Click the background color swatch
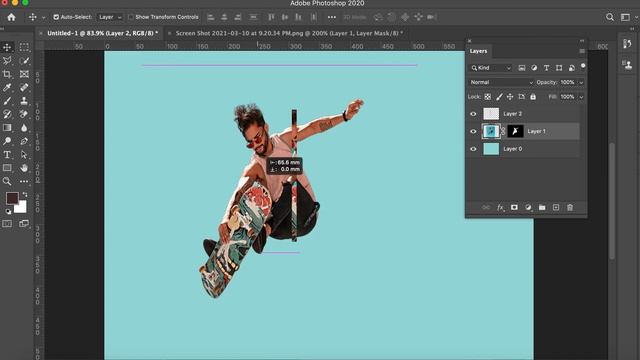The image size is (640, 360). tap(22, 208)
